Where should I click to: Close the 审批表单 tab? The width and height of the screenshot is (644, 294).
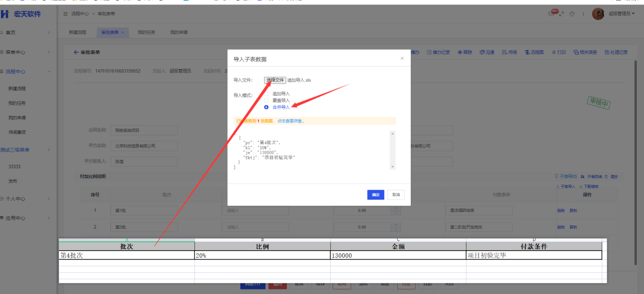[x=123, y=33]
